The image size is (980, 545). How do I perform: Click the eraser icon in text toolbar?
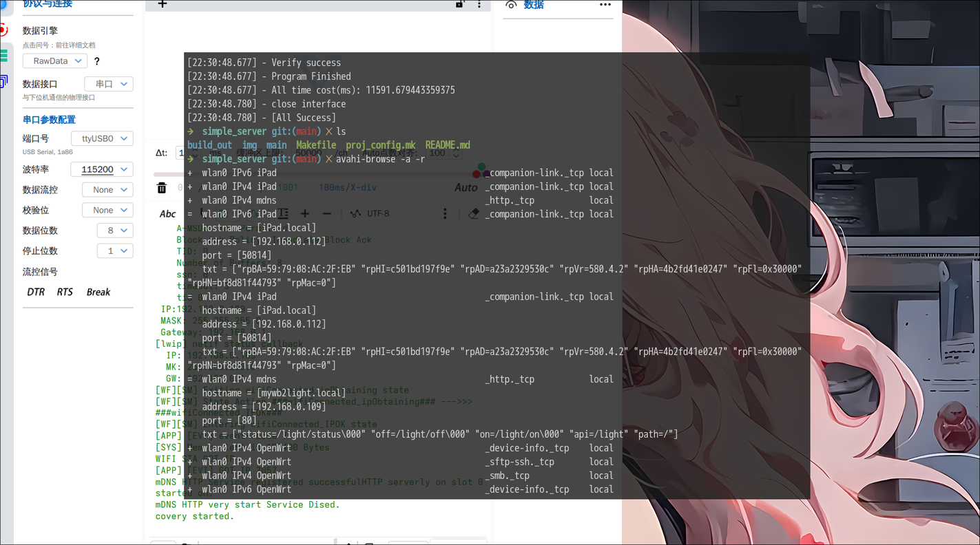473,214
